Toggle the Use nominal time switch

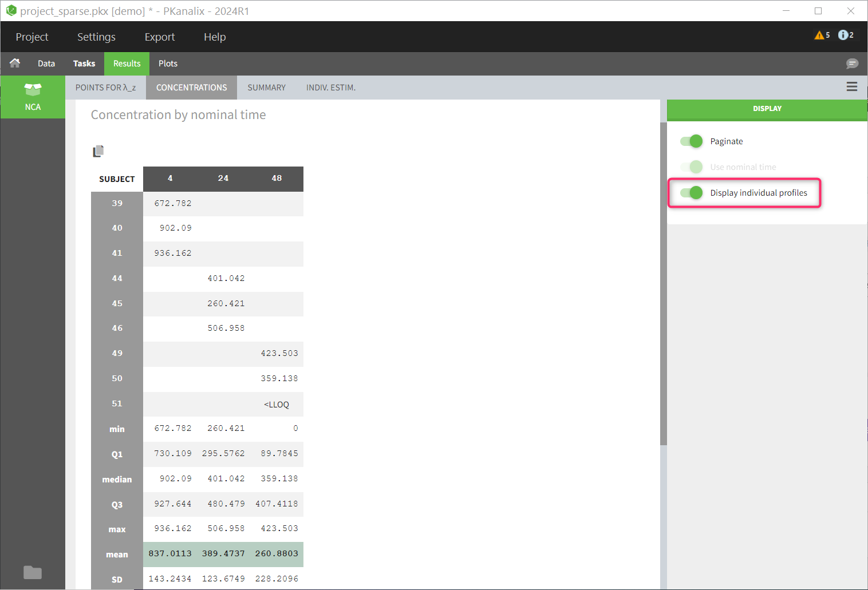(692, 167)
